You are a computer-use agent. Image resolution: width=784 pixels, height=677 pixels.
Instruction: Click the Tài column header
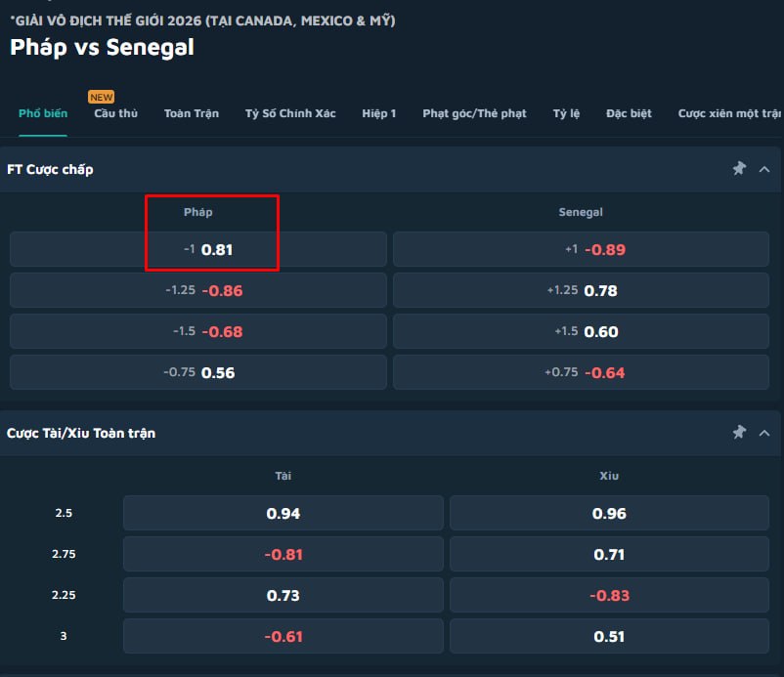(283, 476)
